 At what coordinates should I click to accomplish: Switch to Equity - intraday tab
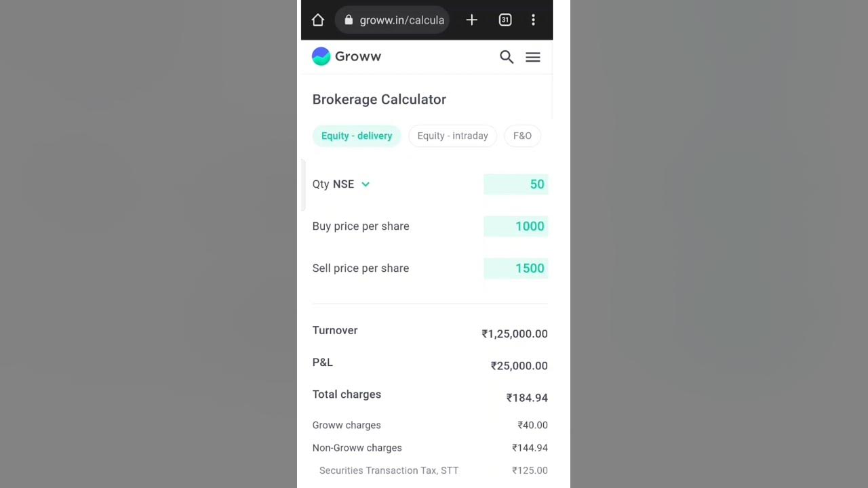coord(452,136)
